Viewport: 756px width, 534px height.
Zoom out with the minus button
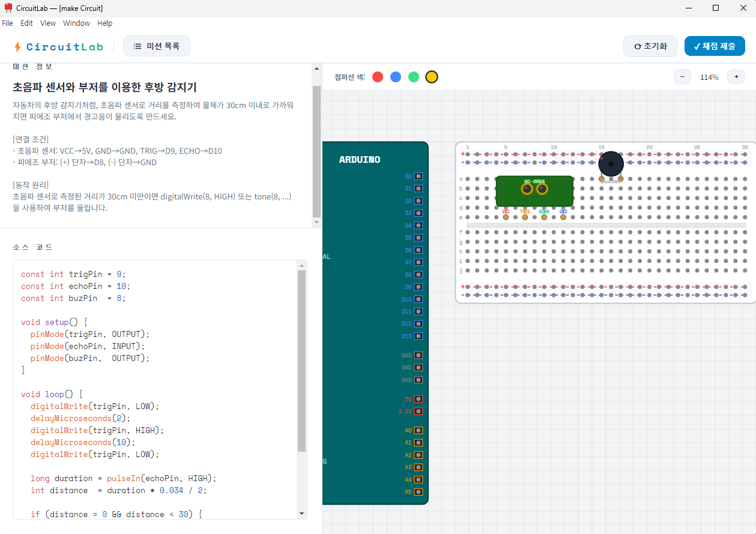tap(682, 77)
